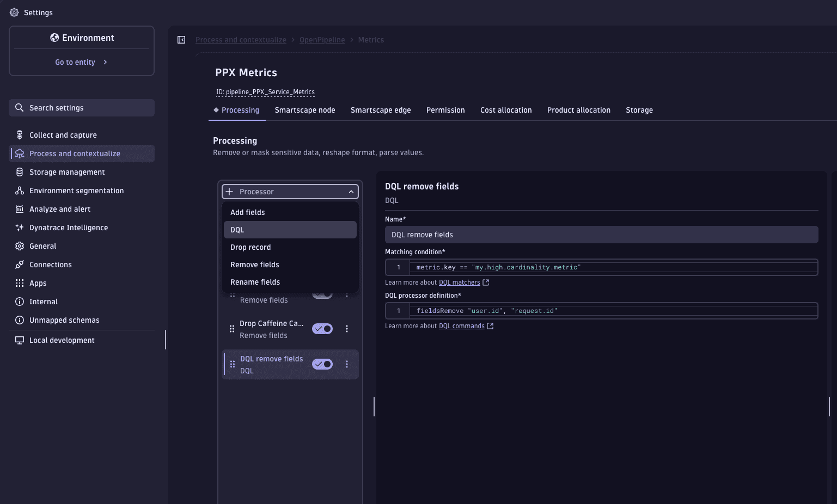Click the Settings gear icon

(x=14, y=12)
